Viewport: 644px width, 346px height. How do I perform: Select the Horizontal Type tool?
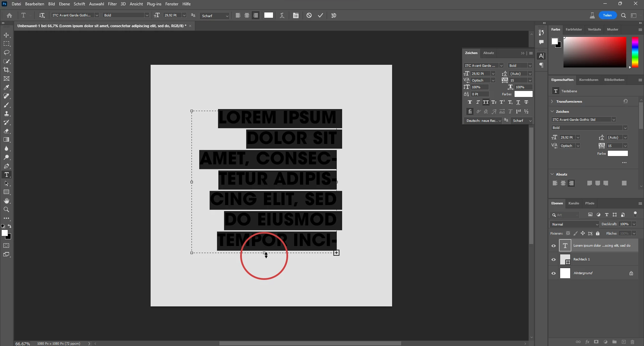[6, 175]
